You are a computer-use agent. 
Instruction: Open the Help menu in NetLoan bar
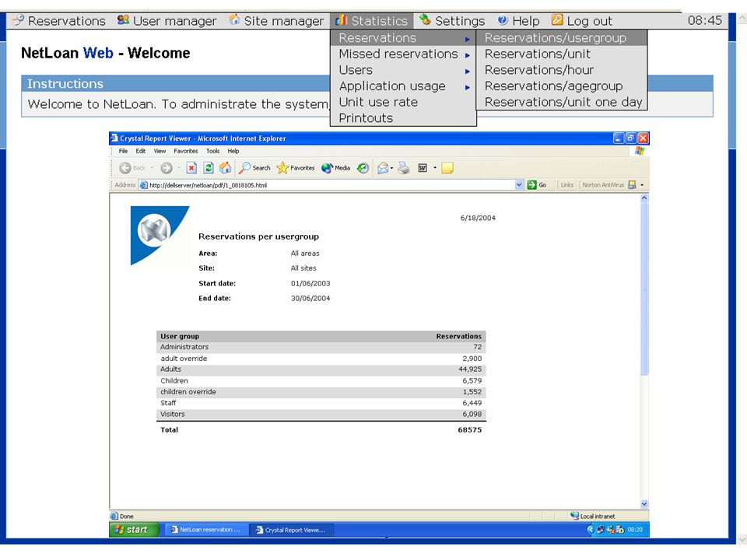[518, 21]
